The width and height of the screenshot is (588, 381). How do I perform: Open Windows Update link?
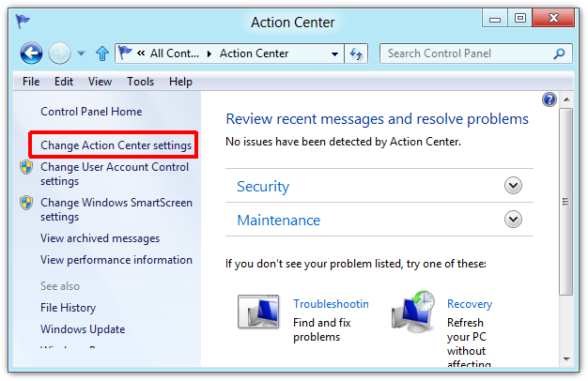pyautogui.click(x=83, y=329)
